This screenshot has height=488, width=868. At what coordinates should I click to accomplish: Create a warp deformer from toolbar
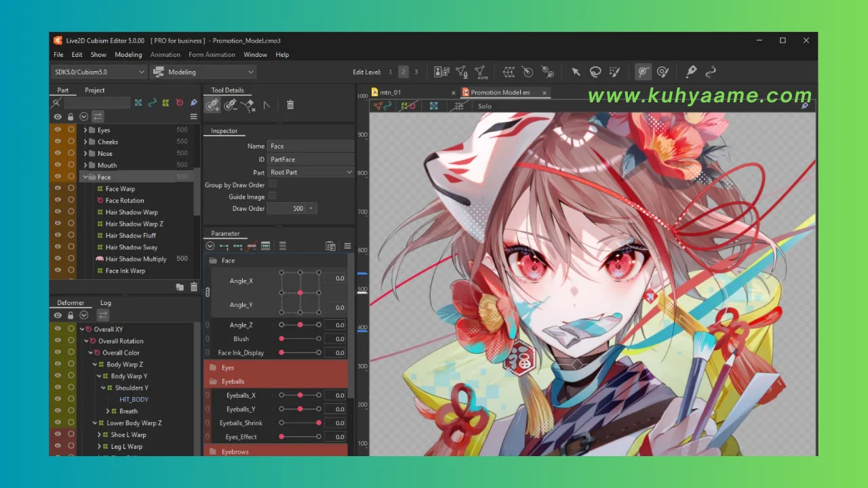tap(509, 72)
